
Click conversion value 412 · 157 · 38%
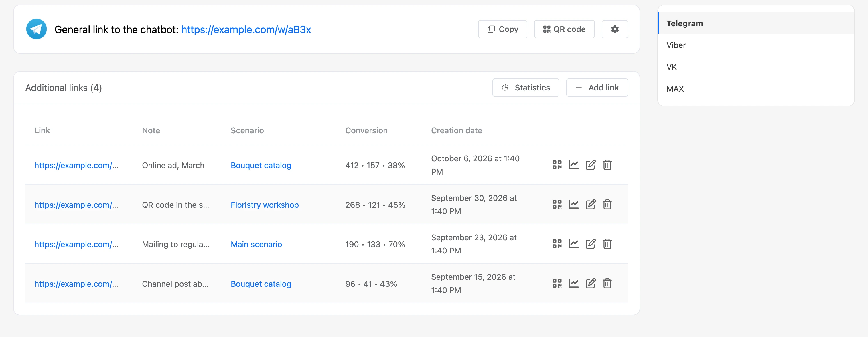[375, 165]
